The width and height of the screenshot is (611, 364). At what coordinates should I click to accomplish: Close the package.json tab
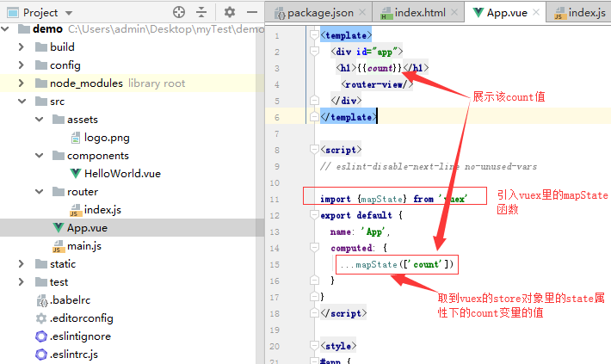[x=362, y=12]
